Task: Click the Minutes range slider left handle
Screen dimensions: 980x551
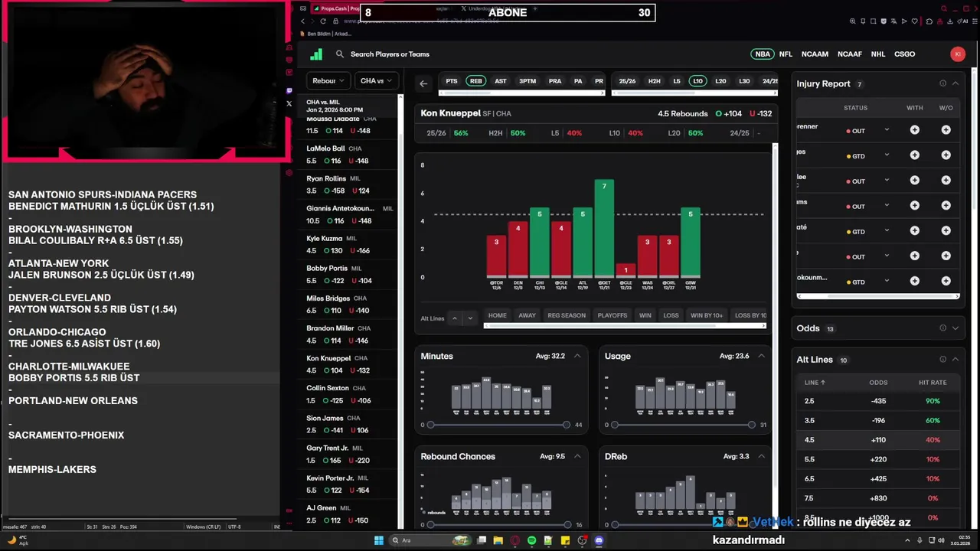Action: 430,425
